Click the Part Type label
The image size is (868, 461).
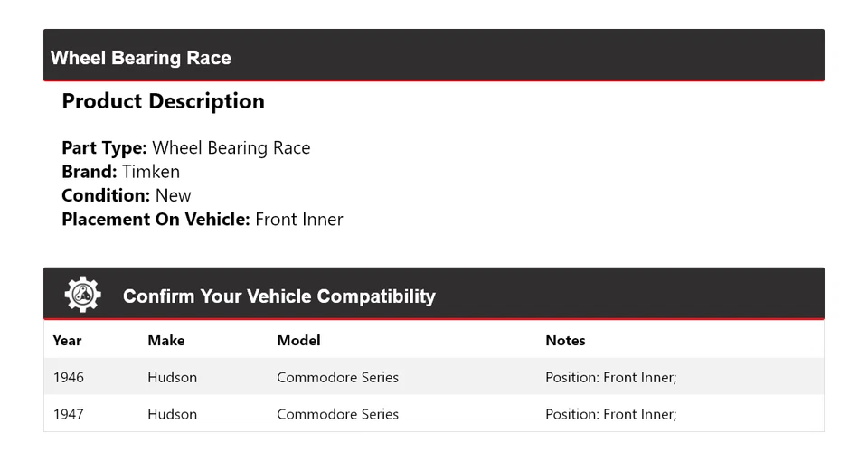[104, 148]
